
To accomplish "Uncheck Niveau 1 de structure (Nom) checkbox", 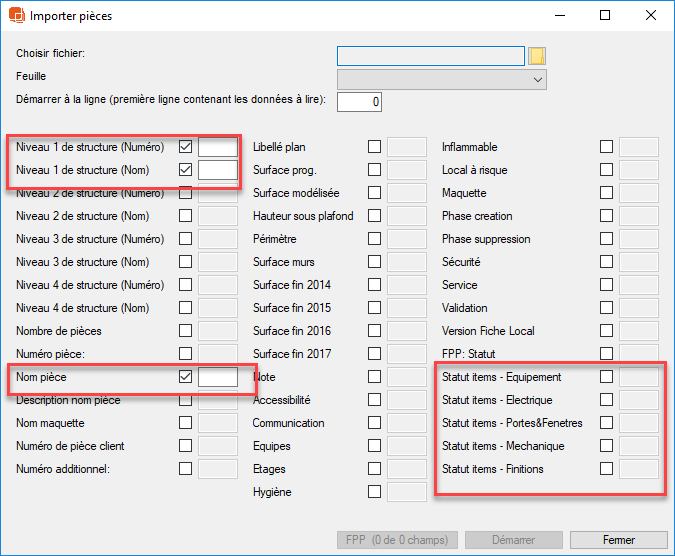I will click(185, 170).
